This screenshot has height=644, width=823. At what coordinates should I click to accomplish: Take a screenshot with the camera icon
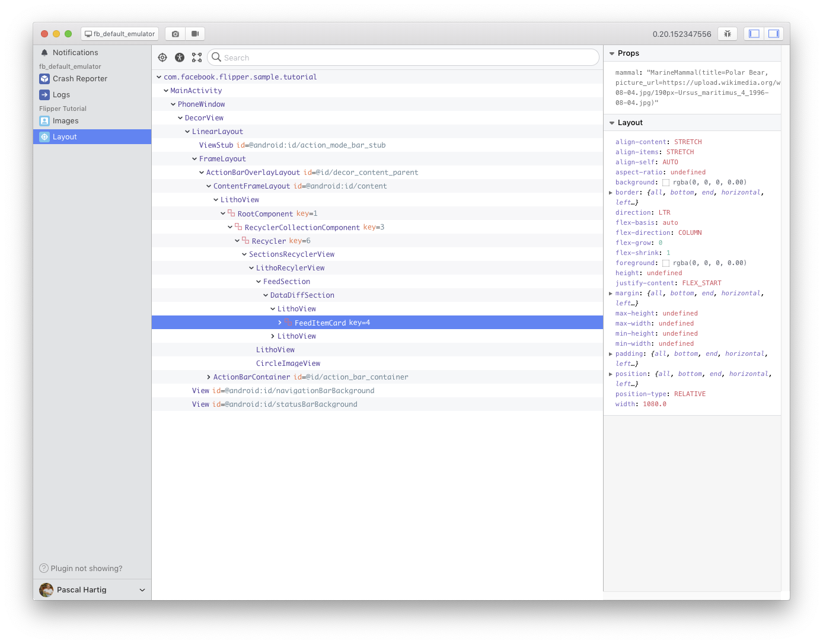175,34
